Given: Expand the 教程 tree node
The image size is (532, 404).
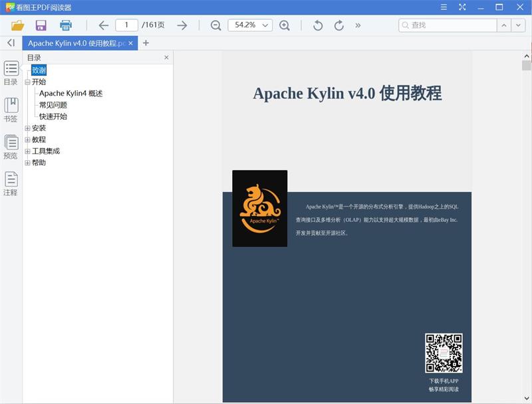Looking at the screenshot, I should click(x=27, y=140).
